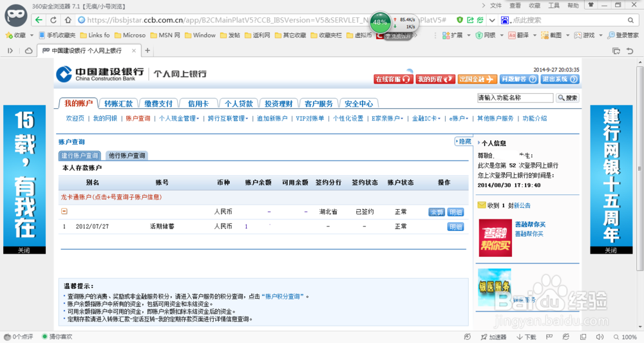Collapse the 龙卡通 account row minus icon
The width and height of the screenshot is (644, 343).
pos(64,211)
